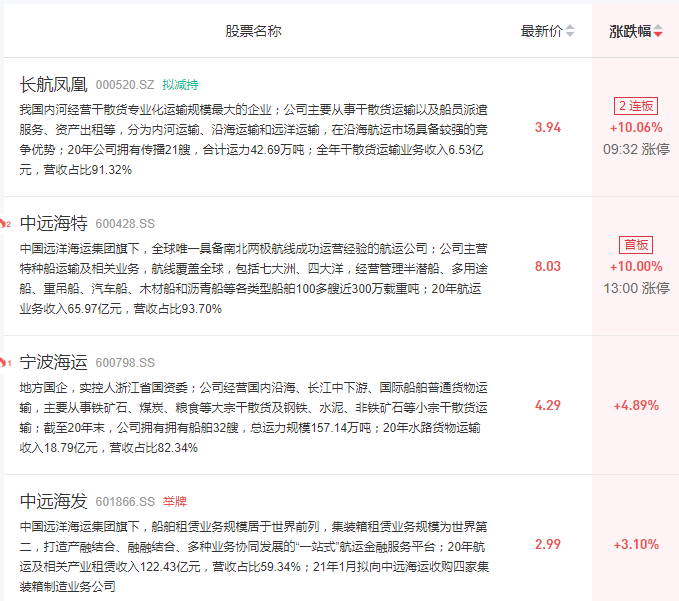
Task: Click change value +3.10%
Action: tap(636, 544)
